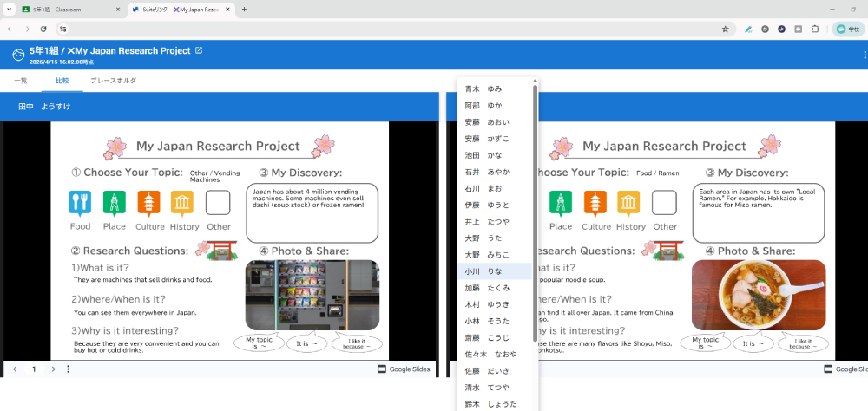
Task: Reload the page in the browser
Action: (x=43, y=29)
